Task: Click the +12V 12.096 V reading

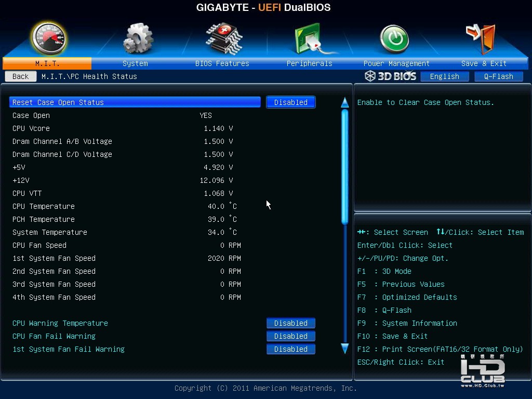Action: point(216,180)
